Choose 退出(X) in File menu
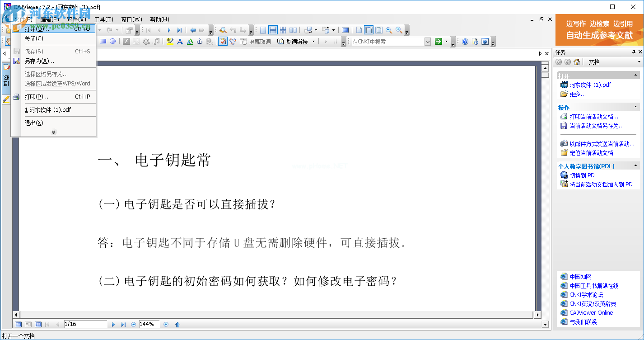The height and width of the screenshot is (340, 644). (53, 123)
